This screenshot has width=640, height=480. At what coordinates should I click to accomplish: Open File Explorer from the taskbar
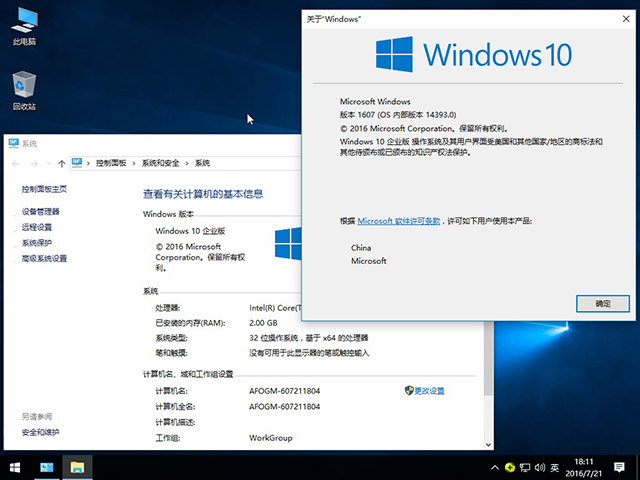(x=76, y=467)
